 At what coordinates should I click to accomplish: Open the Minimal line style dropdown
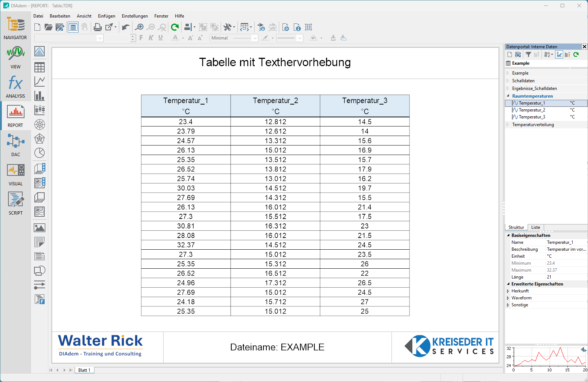pos(255,38)
